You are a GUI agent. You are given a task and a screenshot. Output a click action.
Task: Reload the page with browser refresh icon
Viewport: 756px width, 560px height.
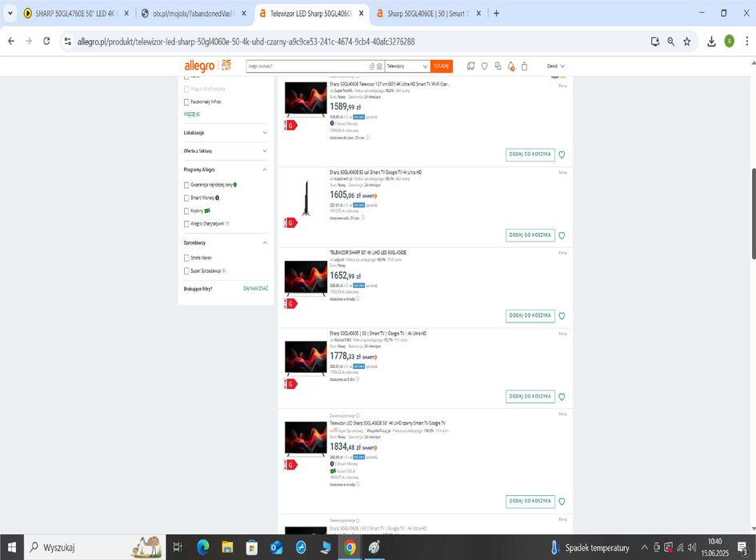(x=46, y=42)
